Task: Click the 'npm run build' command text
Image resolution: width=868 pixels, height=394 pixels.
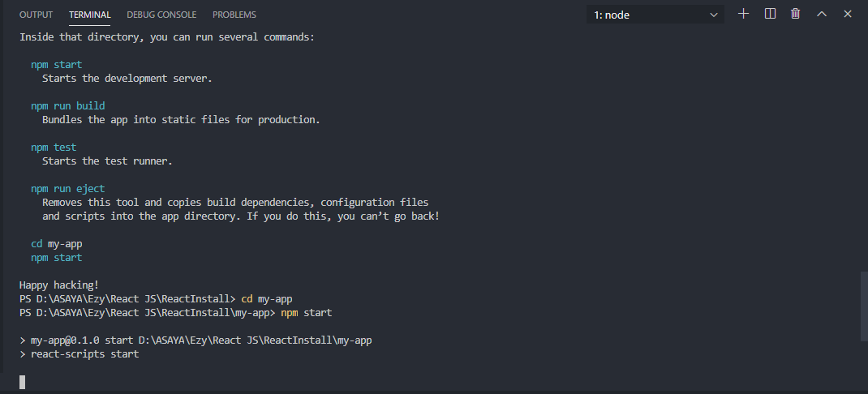Action: pyautogui.click(x=67, y=105)
